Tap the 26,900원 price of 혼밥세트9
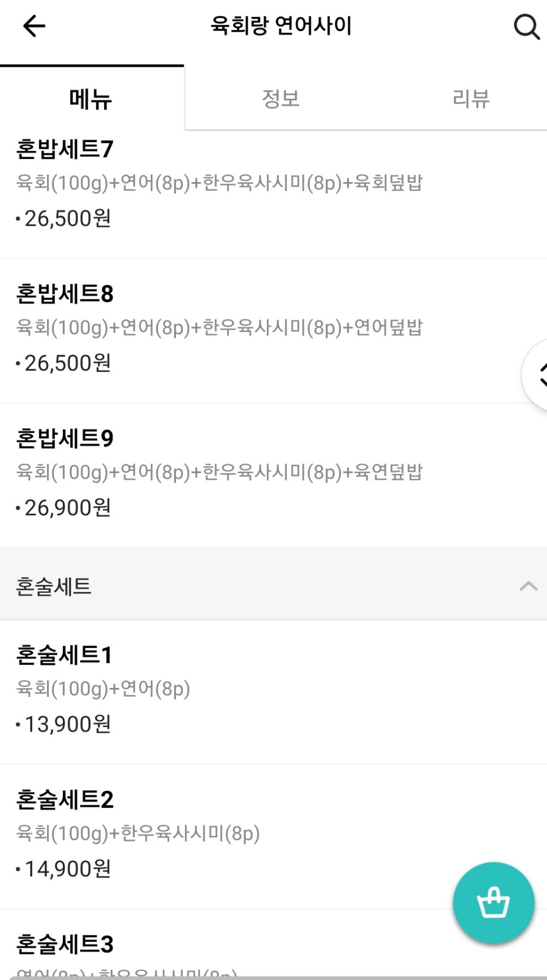 [x=67, y=508]
